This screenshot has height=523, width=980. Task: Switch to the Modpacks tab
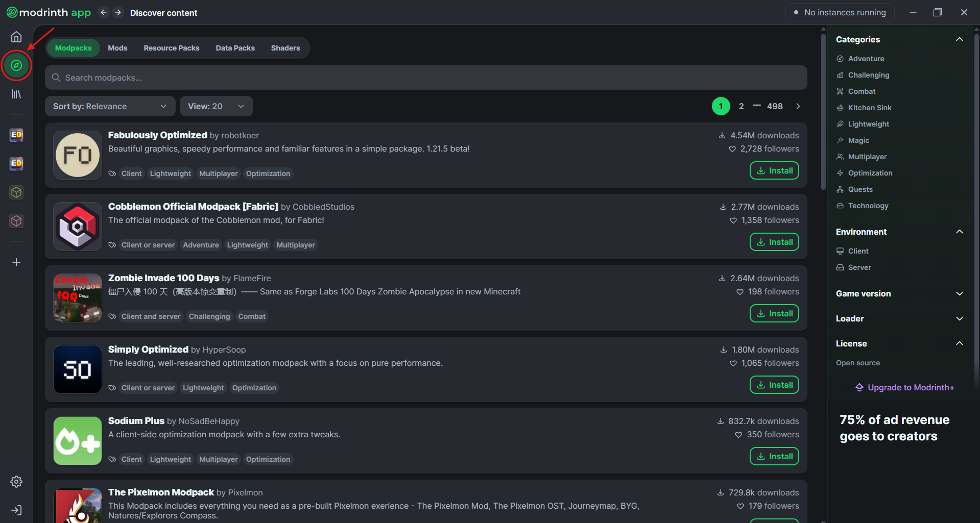[x=73, y=48]
